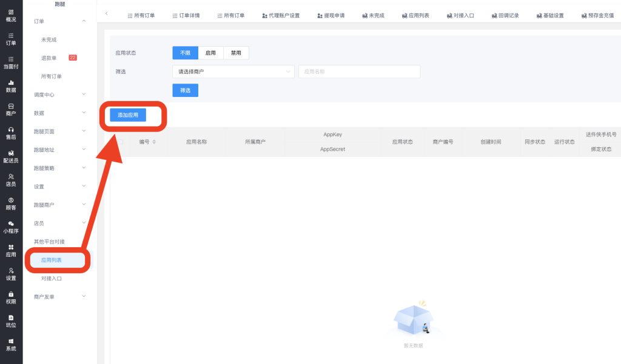This screenshot has height=364, width=621.
Task: Click the 应用名称 search input field
Action: [359, 71]
